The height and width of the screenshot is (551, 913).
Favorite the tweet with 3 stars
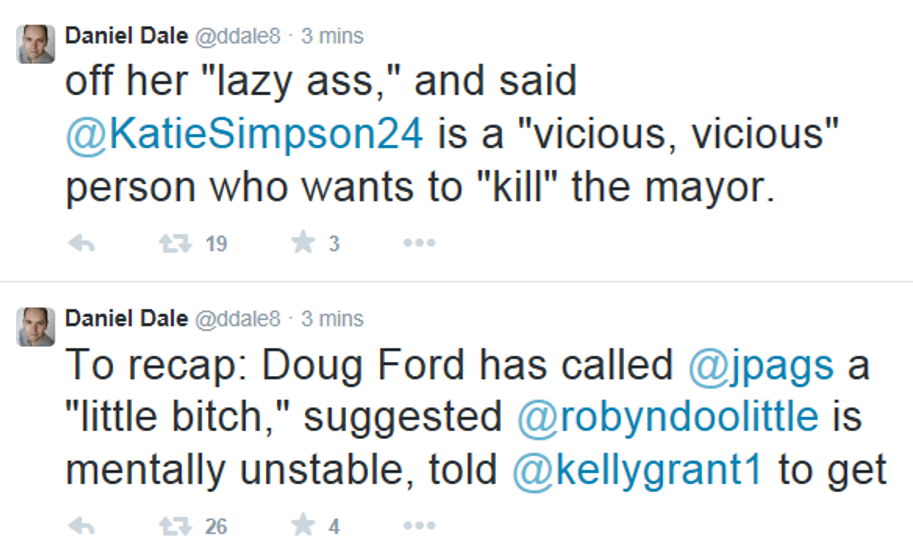(x=303, y=243)
